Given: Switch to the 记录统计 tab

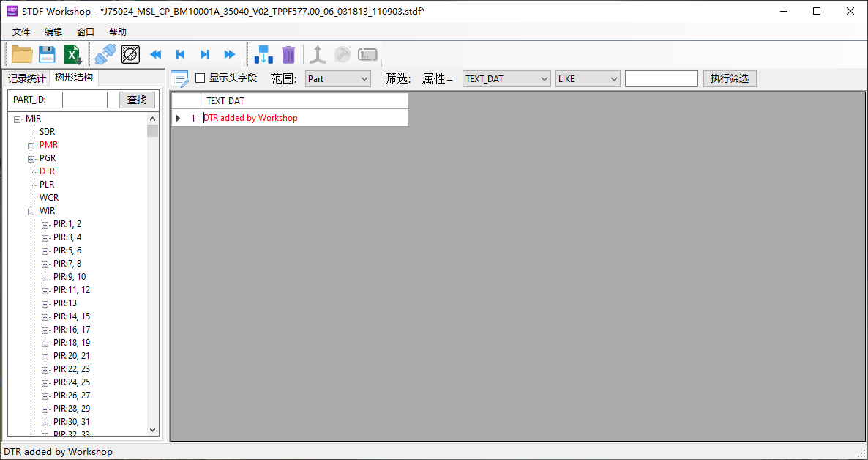Looking at the screenshot, I should point(26,78).
